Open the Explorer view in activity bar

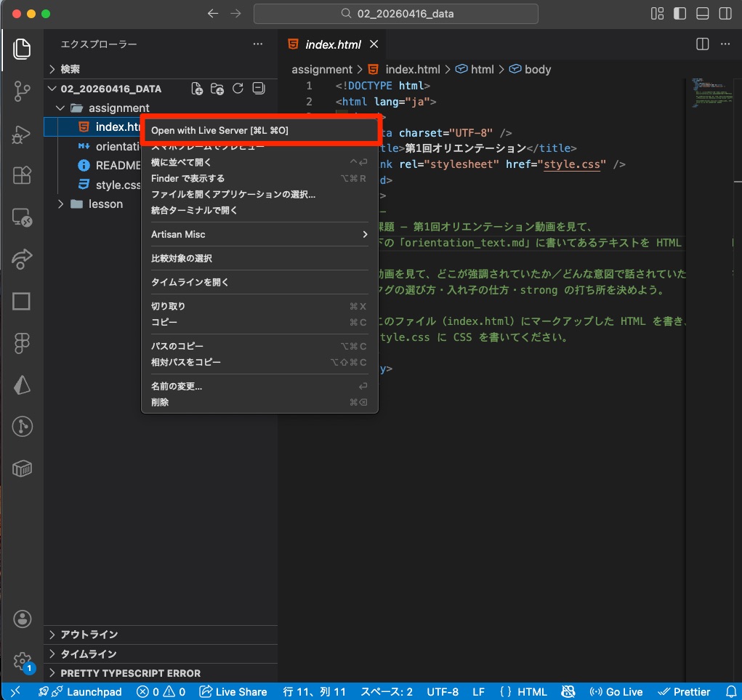(x=22, y=49)
